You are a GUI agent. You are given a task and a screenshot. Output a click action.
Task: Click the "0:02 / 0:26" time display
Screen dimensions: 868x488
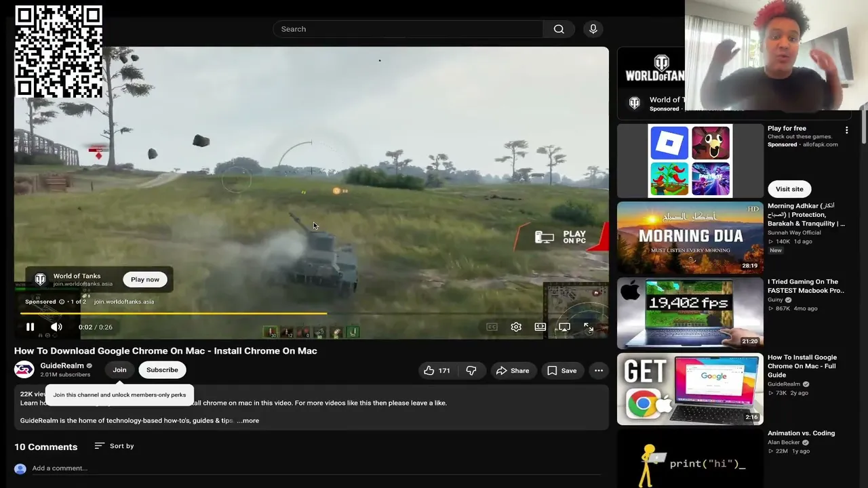click(x=96, y=327)
